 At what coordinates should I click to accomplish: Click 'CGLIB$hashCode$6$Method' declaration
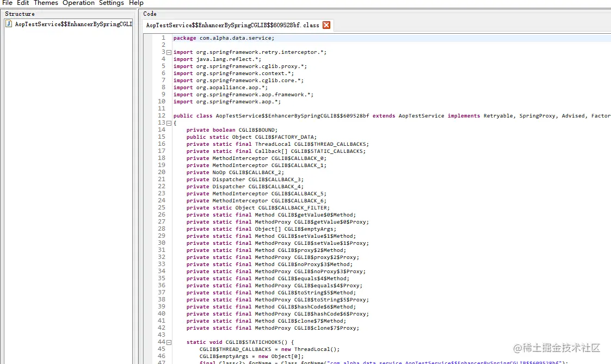pos(271,307)
